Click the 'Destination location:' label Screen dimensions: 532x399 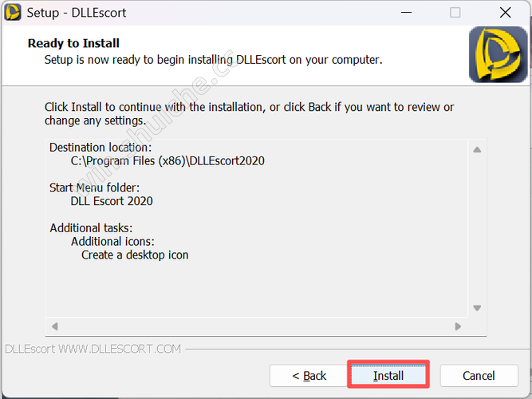click(x=100, y=148)
